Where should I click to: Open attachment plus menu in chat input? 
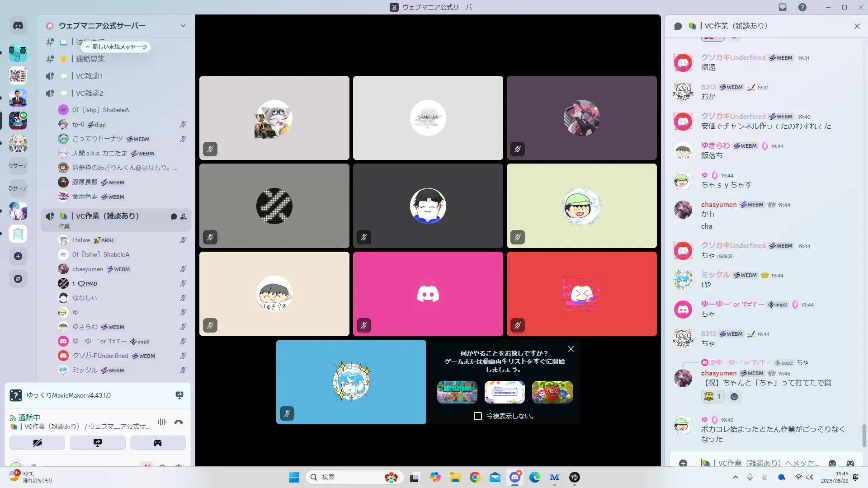click(683, 463)
